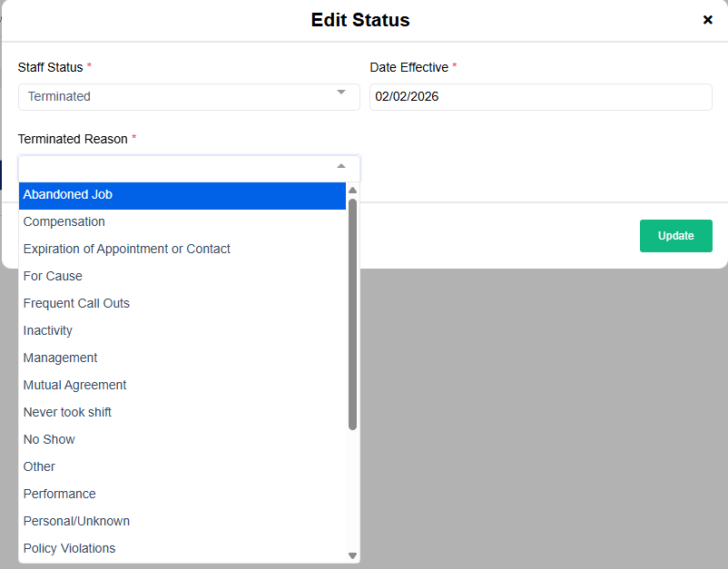Close the Edit Status dialog
The image size is (728, 569).
tap(708, 20)
